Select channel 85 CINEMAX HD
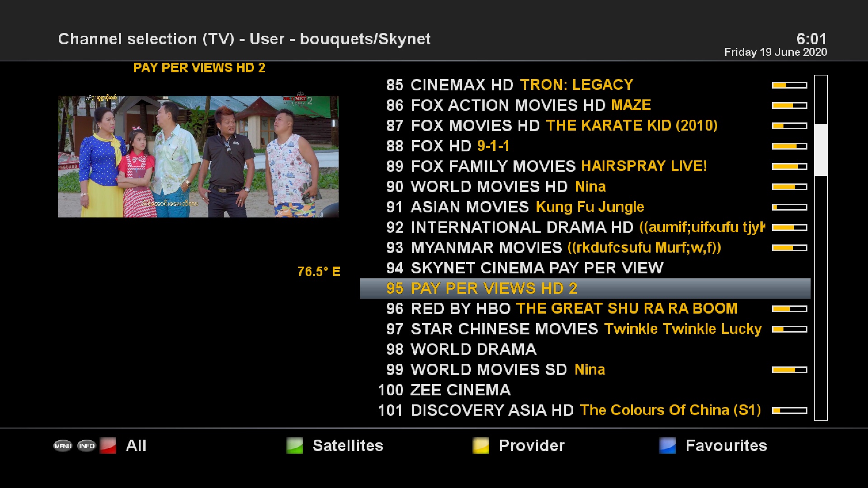Screen dimensions: 868x488 pos(585,85)
